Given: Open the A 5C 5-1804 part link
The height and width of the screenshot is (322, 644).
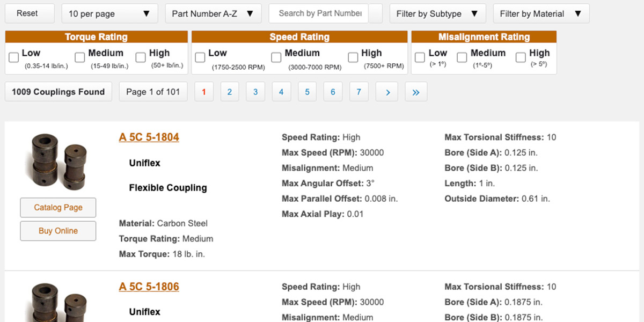Looking at the screenshot, I should [149, 137].
